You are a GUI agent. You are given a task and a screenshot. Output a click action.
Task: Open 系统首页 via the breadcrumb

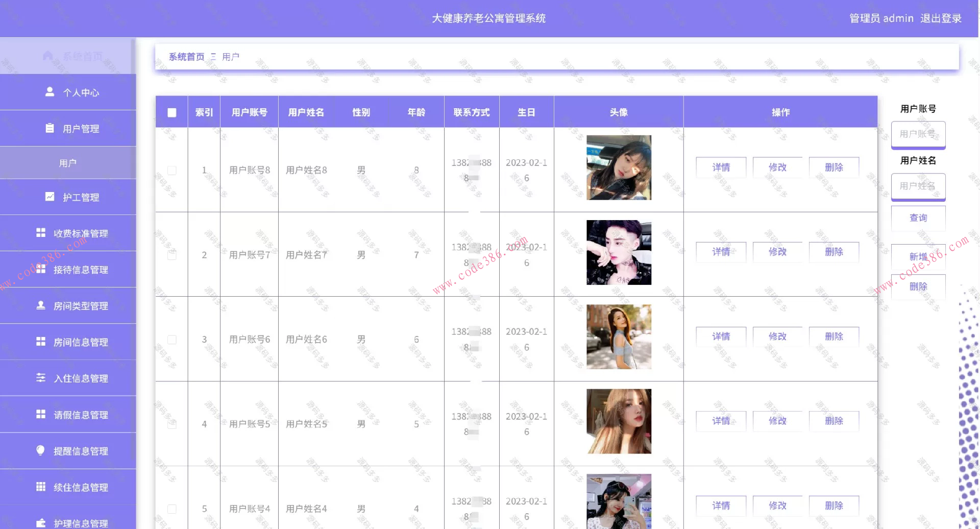coord(187,56)
